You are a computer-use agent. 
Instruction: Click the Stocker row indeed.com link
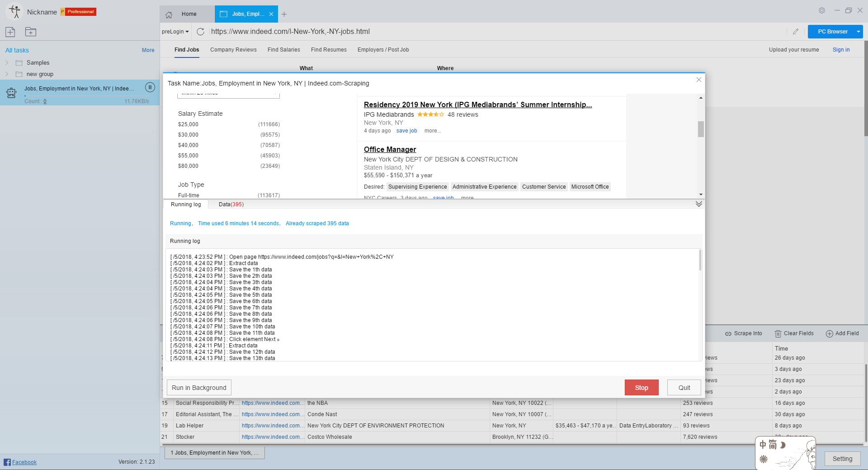coord(272,437)
